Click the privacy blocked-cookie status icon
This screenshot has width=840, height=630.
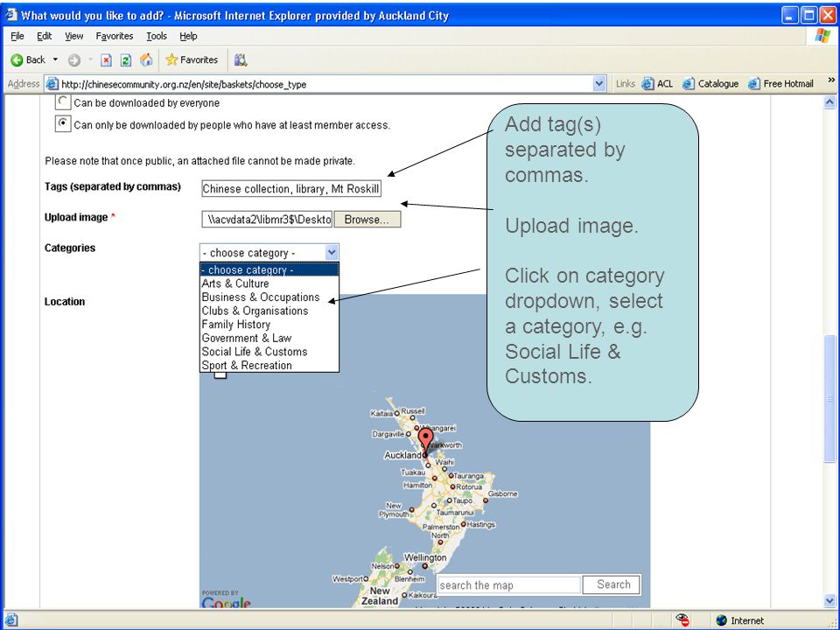682,619
